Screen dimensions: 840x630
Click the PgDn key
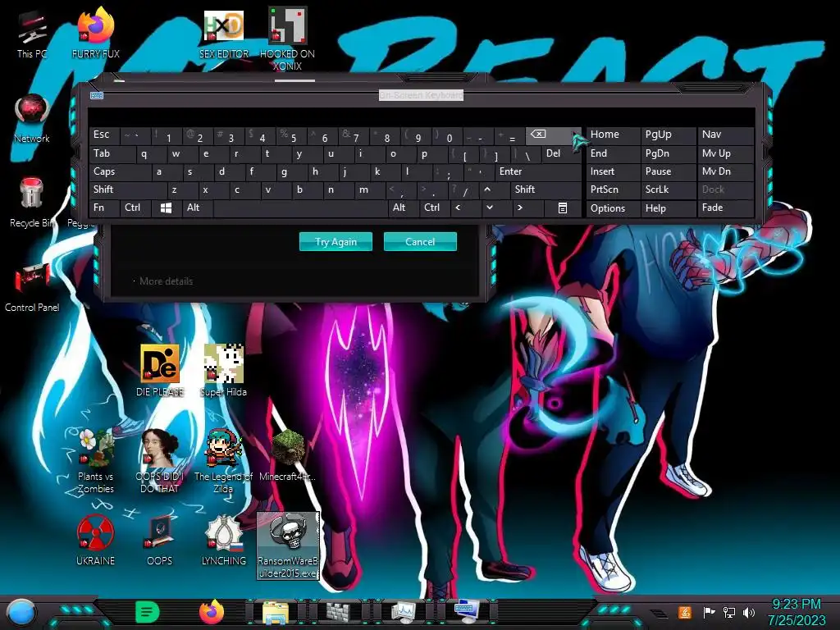click(x=668, y=153)
